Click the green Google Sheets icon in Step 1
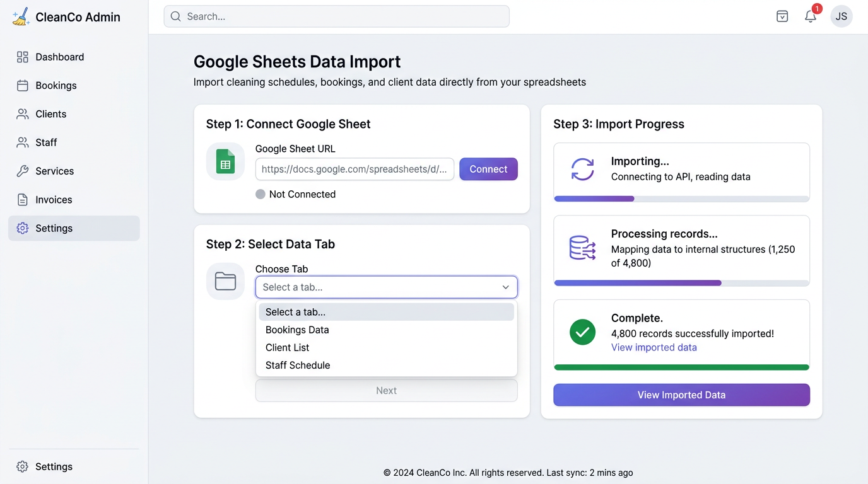 [x=225, y=161]
